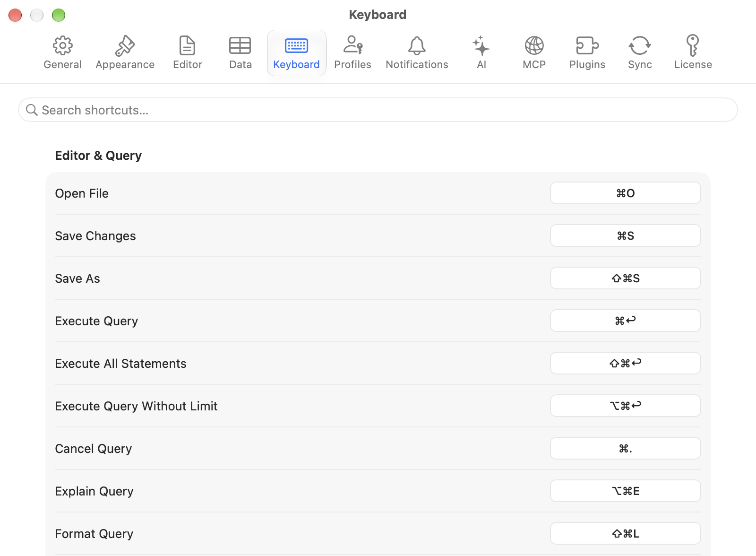Image resolution: width=756 pixels, height=556 pixels.
Task: Edit the Format Query shortcut ⇧⌘L
Action: [x=625, y=534]
